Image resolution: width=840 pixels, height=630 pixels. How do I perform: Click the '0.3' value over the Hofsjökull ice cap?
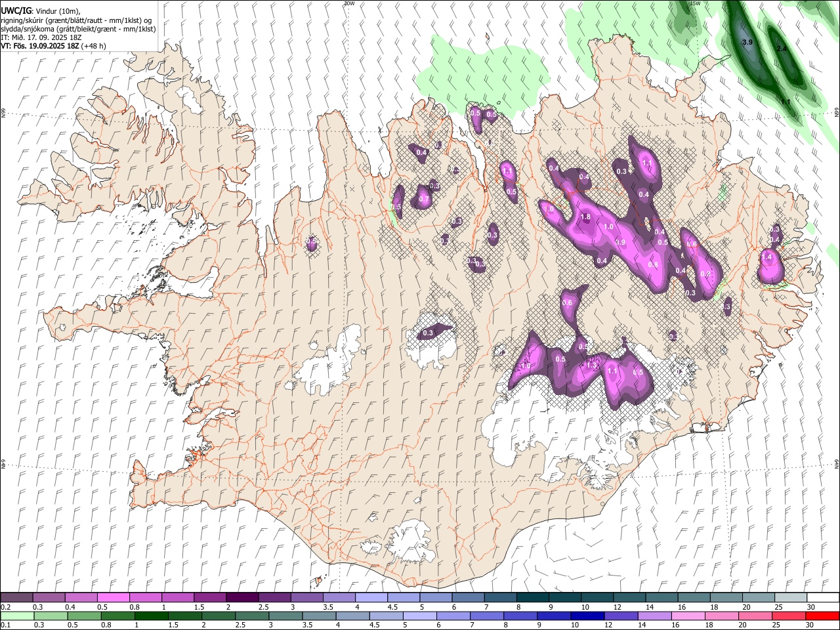428,333
